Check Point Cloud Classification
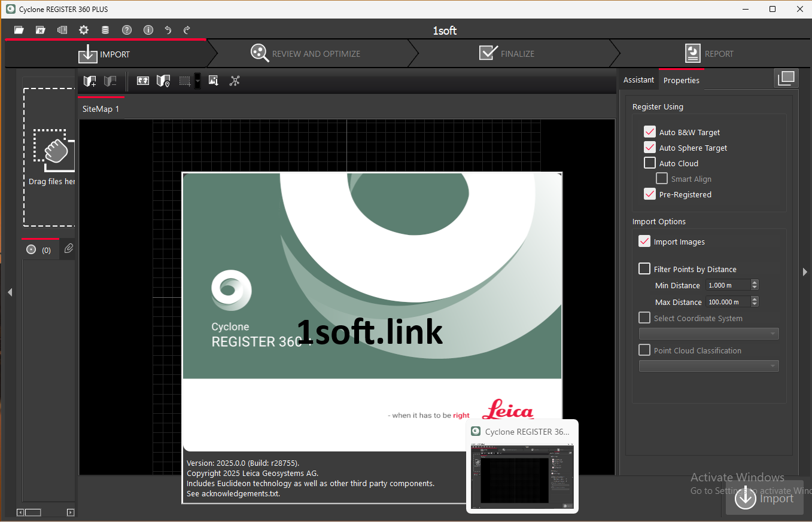 point(644,350)
